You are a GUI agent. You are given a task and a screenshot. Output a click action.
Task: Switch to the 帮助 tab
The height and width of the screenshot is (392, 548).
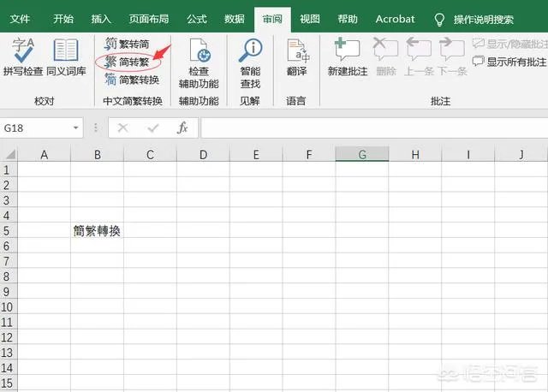(348, 19)
